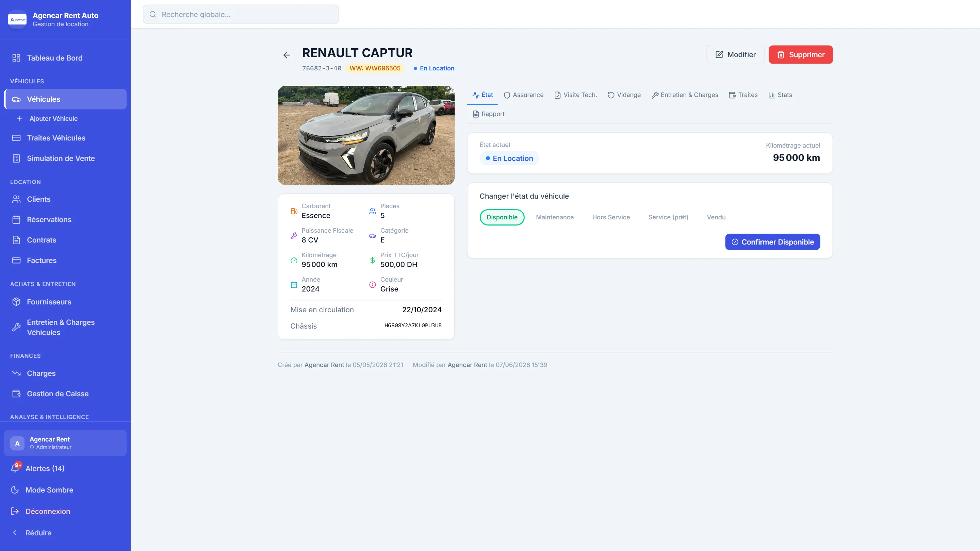Click the red Supprimer button
The image size is (980, 551).
coord(800,55)
